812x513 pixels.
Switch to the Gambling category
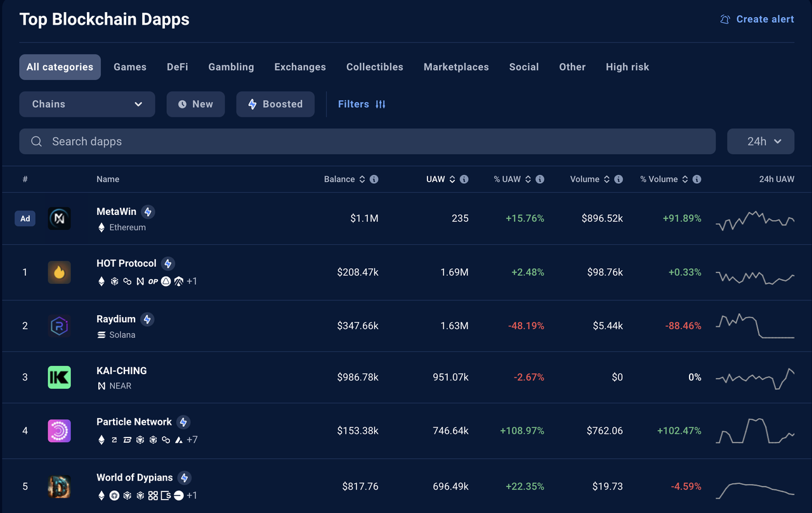tap(231, 67)
